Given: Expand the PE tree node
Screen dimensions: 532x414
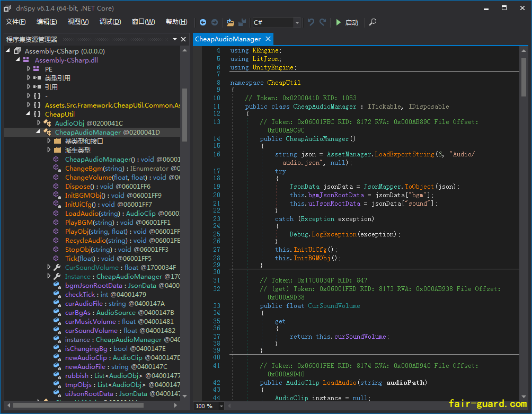Looking at the screenshot, I should click(29, 69).
